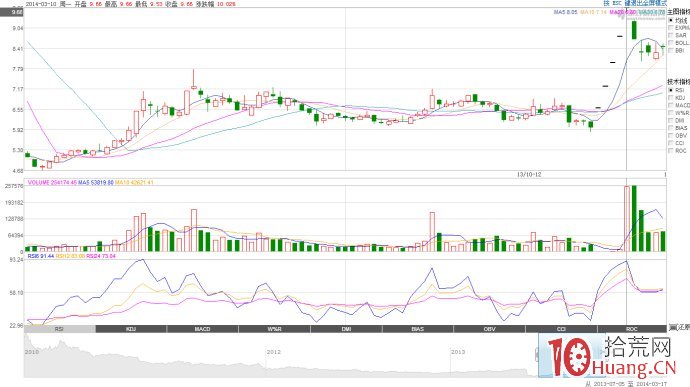Image resolution: width=690 pixels, height=387 pixels.
Task: Switch to the KDJ tab
Action: point(131,329)
